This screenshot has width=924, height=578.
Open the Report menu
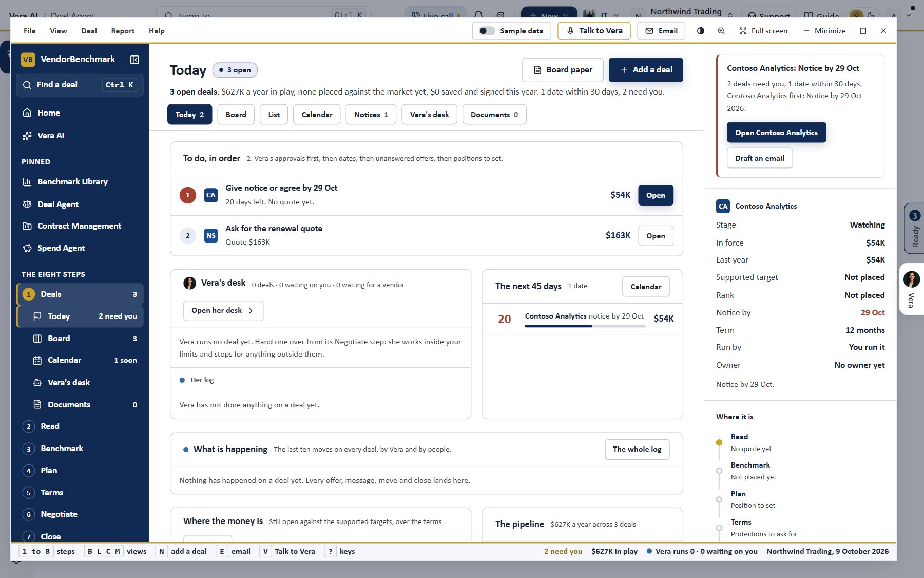(123, 31)
